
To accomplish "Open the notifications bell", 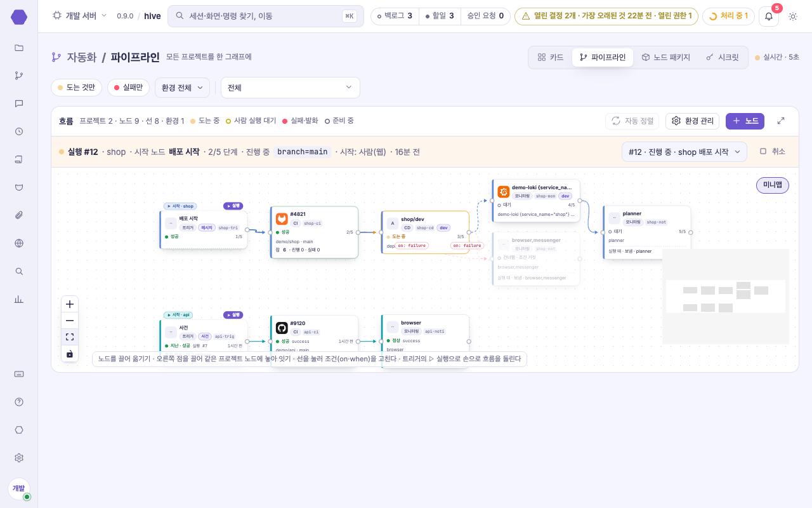I will (769, 17).
